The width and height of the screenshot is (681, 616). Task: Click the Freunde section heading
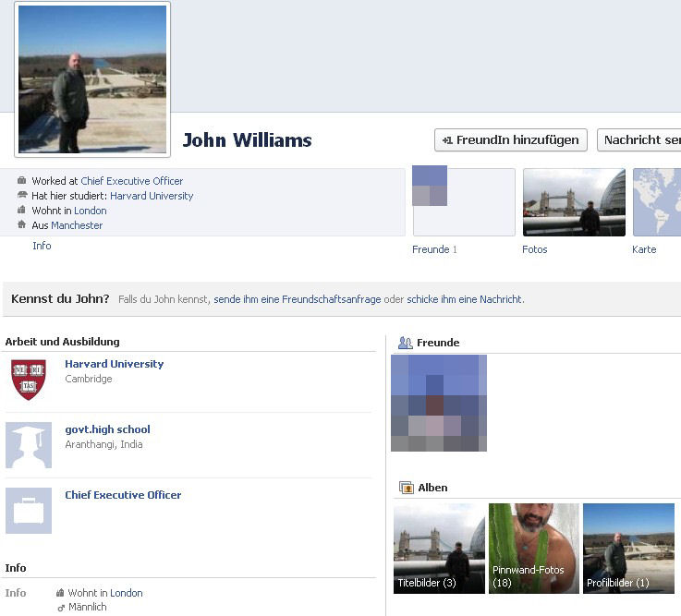438,343
